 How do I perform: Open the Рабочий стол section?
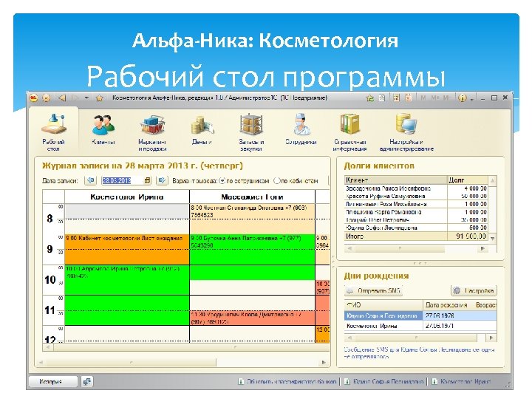pyautogui.click(x=53, y=132)
